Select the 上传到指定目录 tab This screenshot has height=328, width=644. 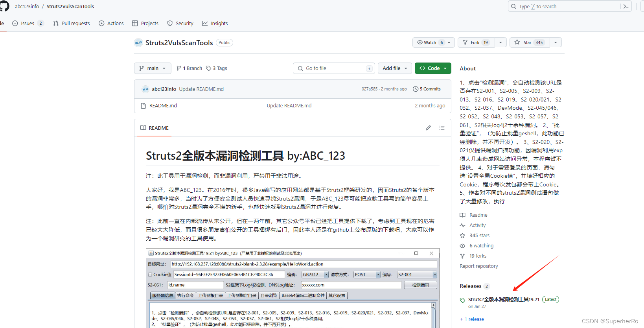pyautogui.click(x=242, y=295)
